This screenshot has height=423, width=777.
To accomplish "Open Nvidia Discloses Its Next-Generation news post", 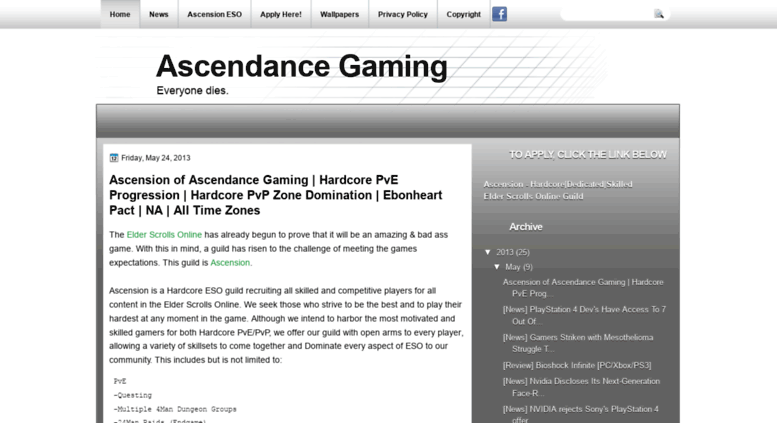I will pyautogui.click(x=581, y=387).
